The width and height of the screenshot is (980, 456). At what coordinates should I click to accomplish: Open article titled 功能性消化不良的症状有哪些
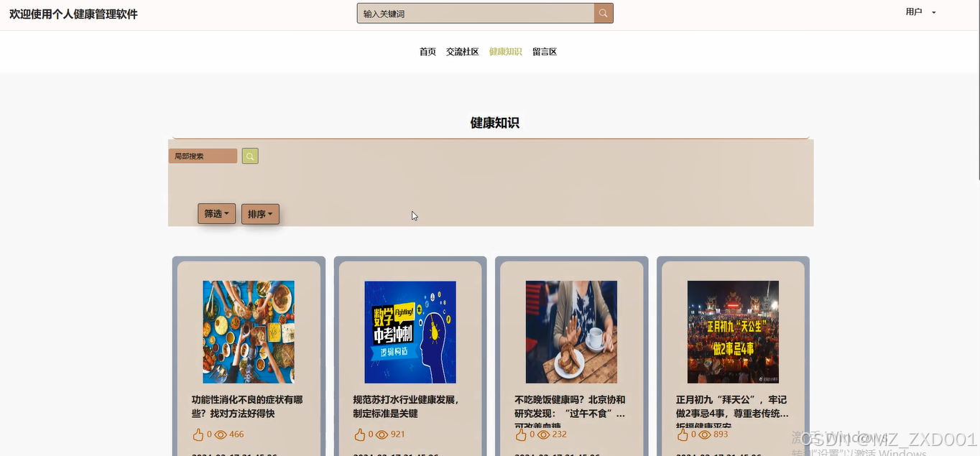[247, 406]
